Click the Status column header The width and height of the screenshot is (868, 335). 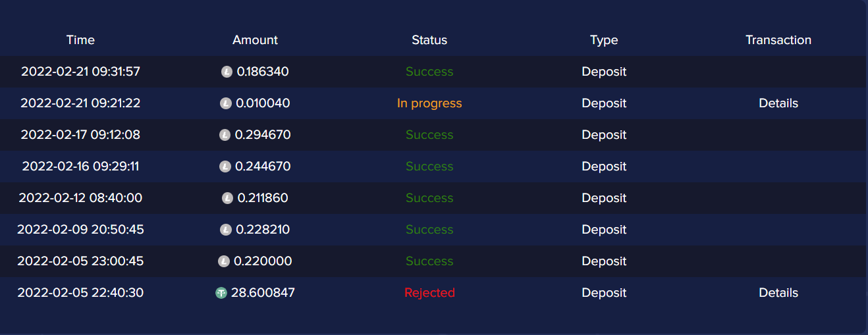[429, 40]
